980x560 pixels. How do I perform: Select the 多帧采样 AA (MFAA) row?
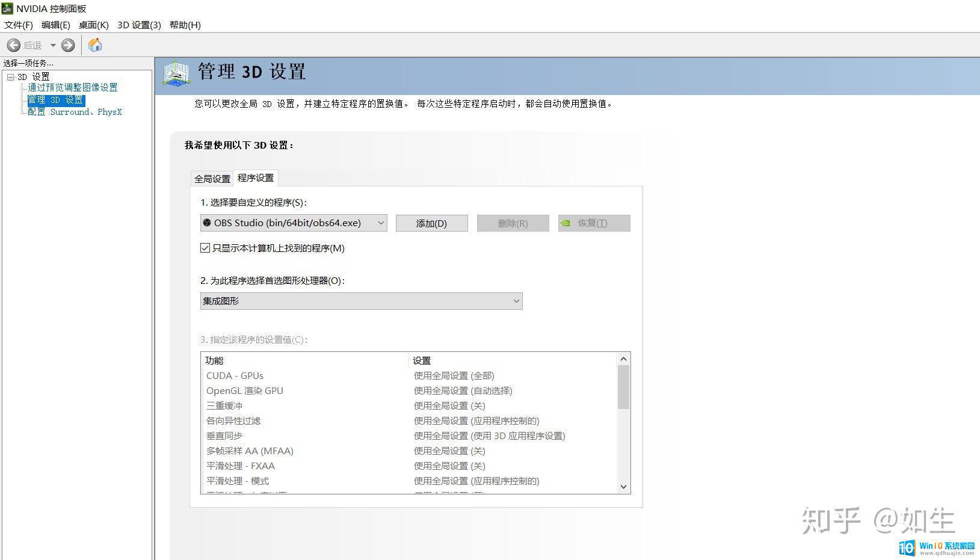409,451
